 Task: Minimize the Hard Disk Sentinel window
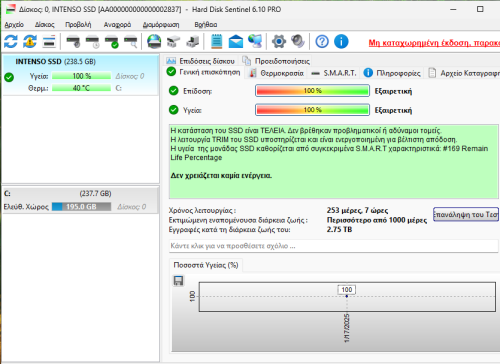click(x=453, y=9)
